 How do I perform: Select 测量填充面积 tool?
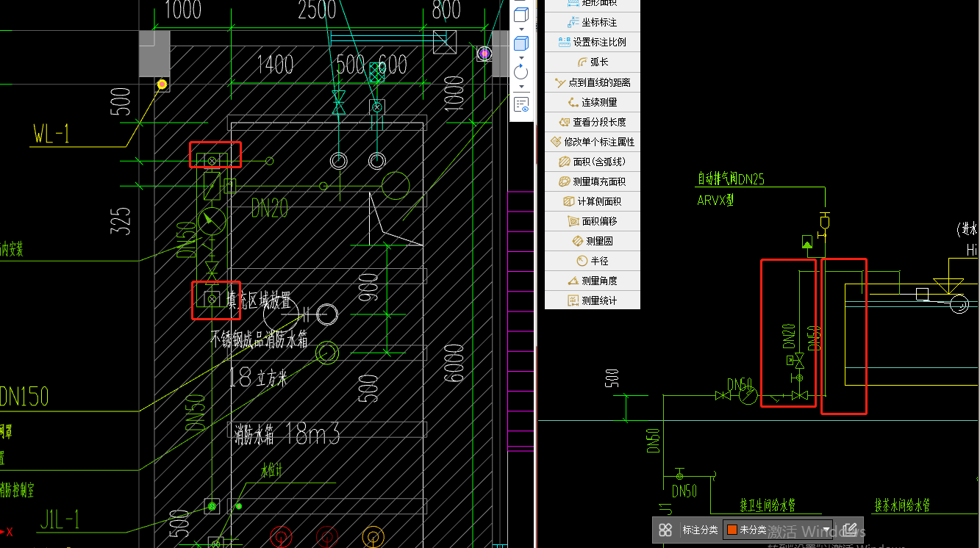592,181
